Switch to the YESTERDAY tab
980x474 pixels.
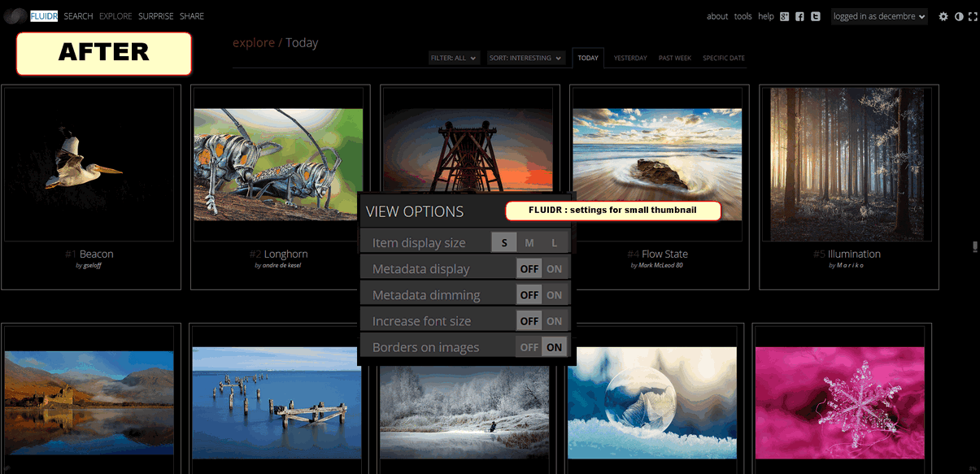(x=630, y=58)
